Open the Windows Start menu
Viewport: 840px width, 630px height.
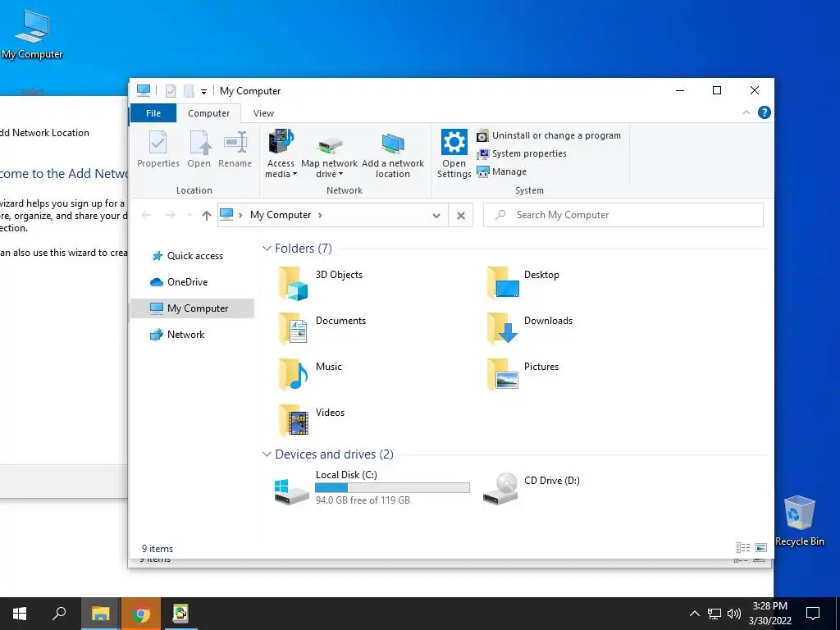click(20, 614)
